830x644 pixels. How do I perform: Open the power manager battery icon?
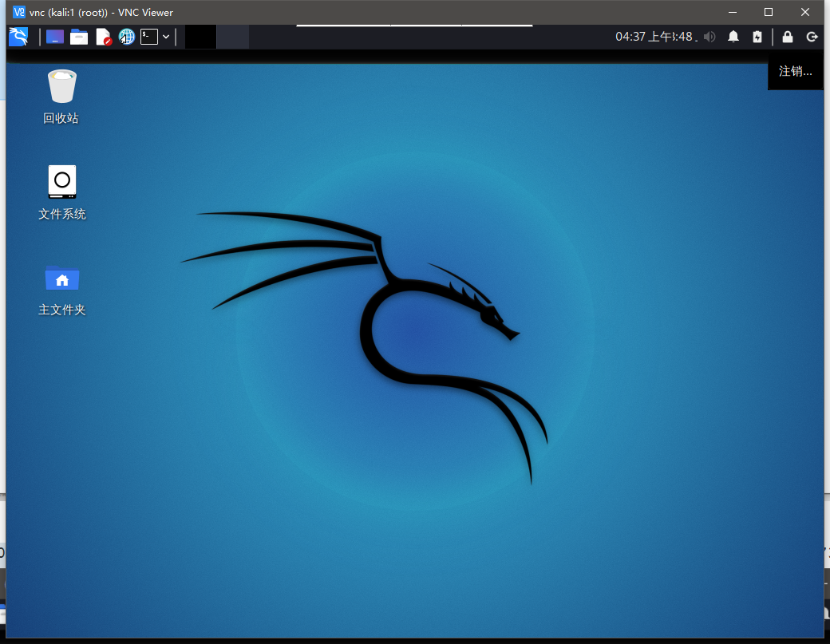point(757,37)
